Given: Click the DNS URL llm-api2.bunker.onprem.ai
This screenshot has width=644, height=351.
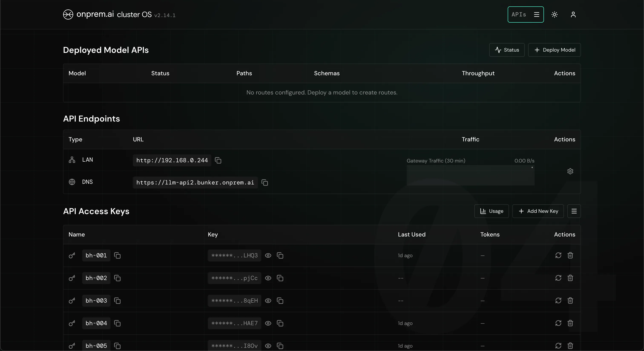Looking at the screenshot, I should click(x=195, y=183).
